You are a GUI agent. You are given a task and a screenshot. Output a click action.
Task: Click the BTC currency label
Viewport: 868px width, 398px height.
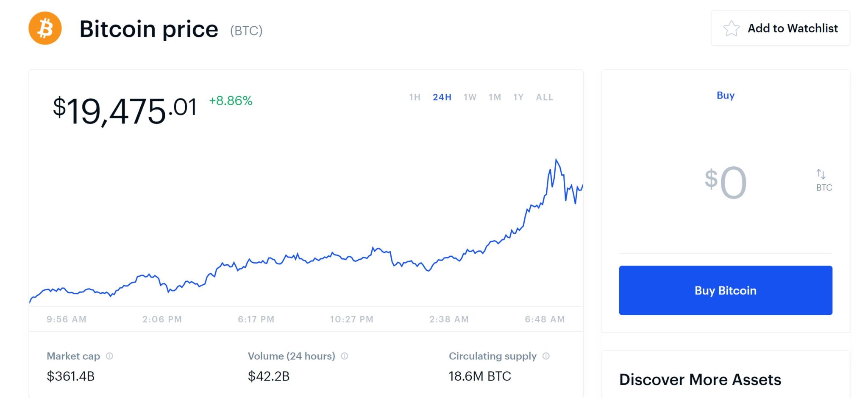click(x=823, y=187)
